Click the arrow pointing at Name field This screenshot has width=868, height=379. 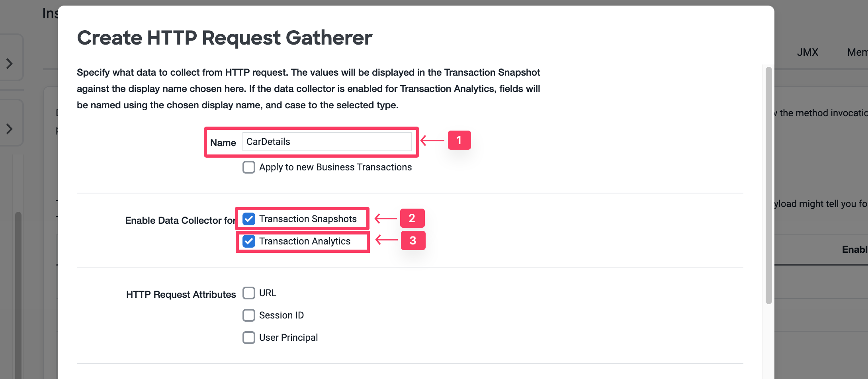(433, 141)
